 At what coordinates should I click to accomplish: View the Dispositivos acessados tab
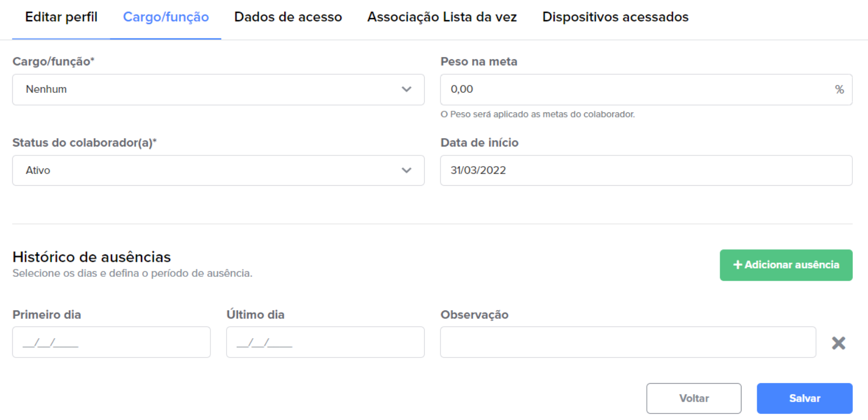tap(616, 17)
